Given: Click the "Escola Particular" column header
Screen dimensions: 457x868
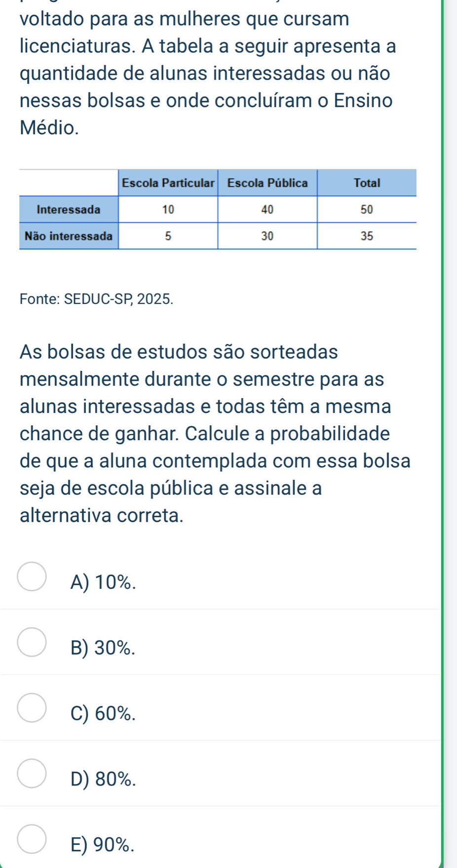Looking at the screenshot, I should 168,183.
